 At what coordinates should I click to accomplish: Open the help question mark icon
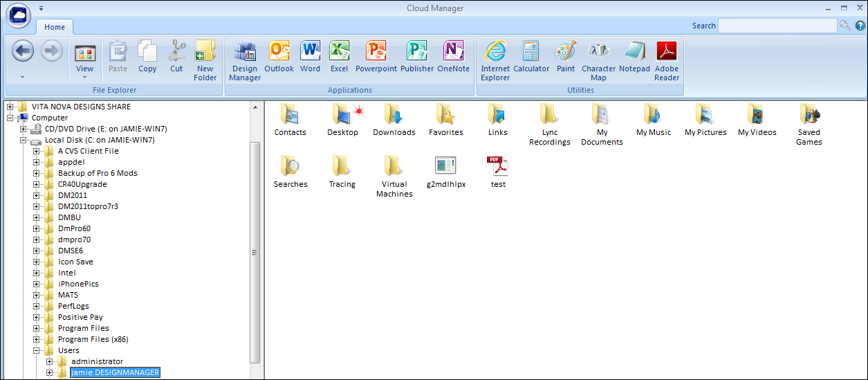pyautogui.click(x=860, y=26)
